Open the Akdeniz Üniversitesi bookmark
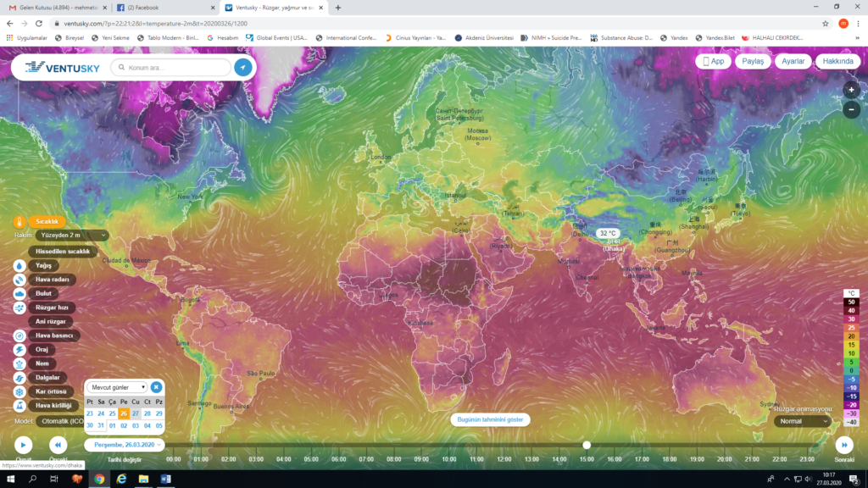Screen dimensions: 868x488 pos(484,37)
